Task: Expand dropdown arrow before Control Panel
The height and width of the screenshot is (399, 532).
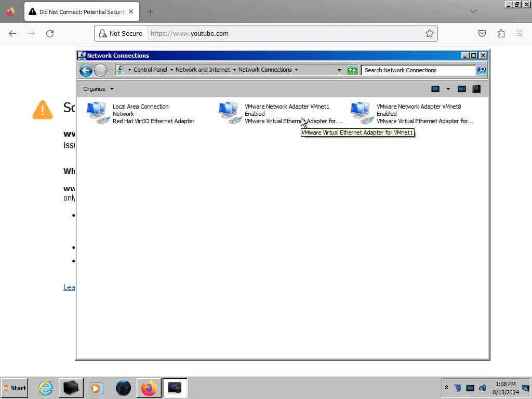Action: click(x=129, y=70)
